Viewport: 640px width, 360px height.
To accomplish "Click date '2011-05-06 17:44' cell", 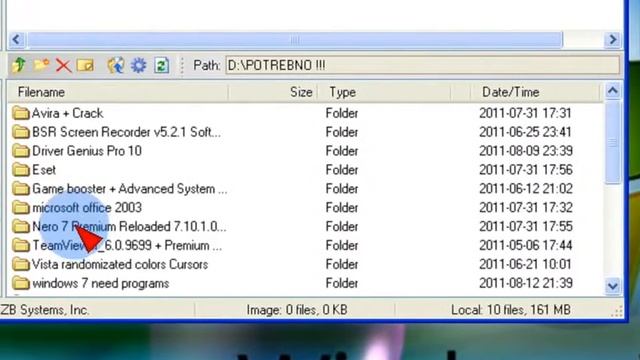I will click(525, 245).
